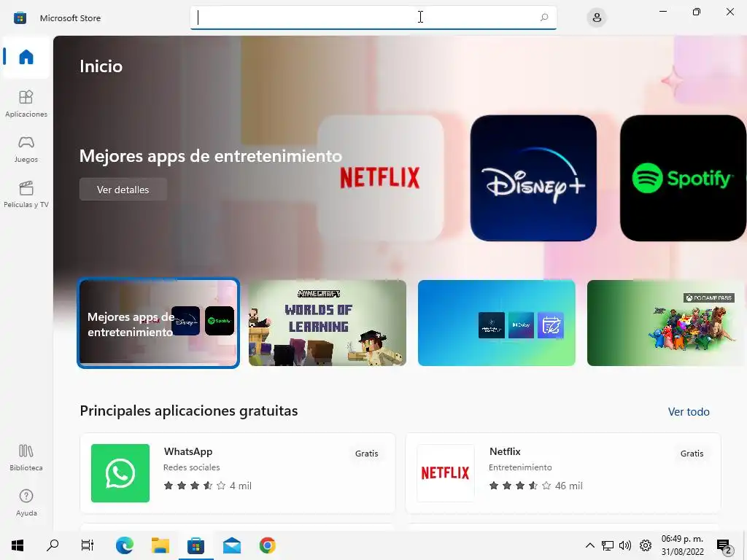Click Netflix app name in list

[505, 451]
